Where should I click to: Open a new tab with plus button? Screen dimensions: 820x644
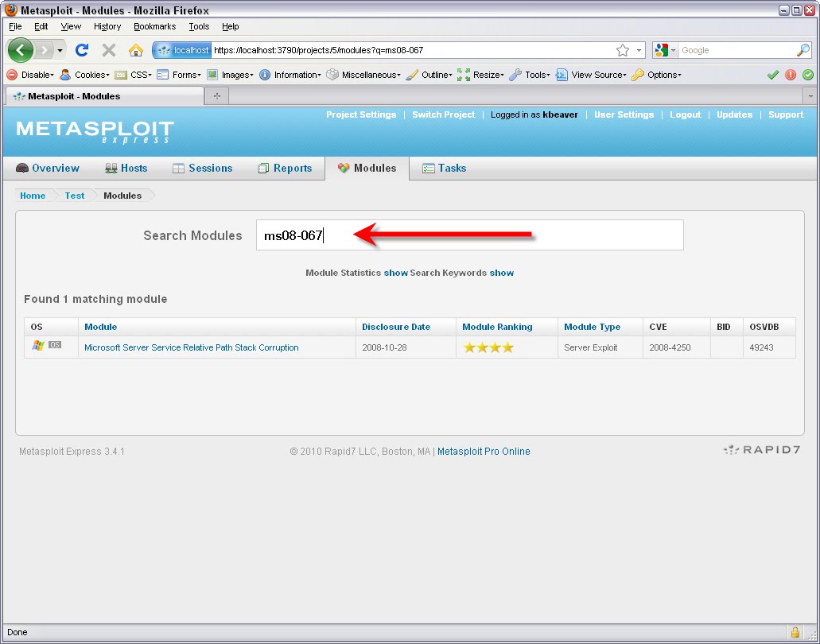click(217, 96)
